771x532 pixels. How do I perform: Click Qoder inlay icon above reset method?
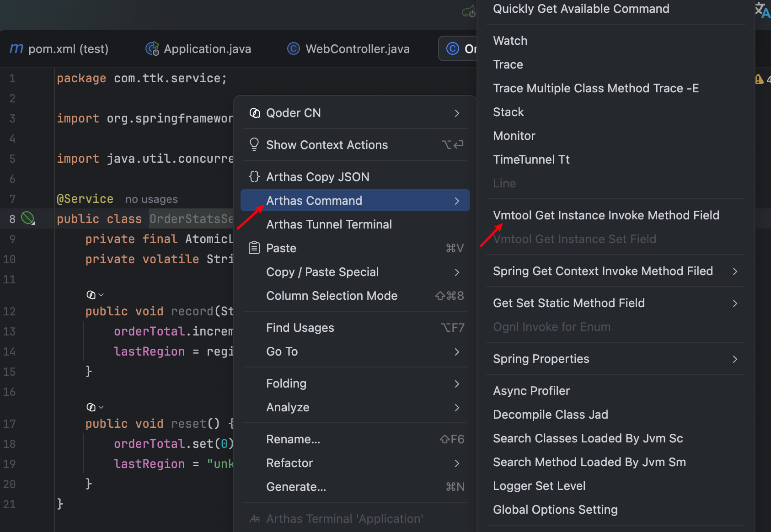point(91,407)
